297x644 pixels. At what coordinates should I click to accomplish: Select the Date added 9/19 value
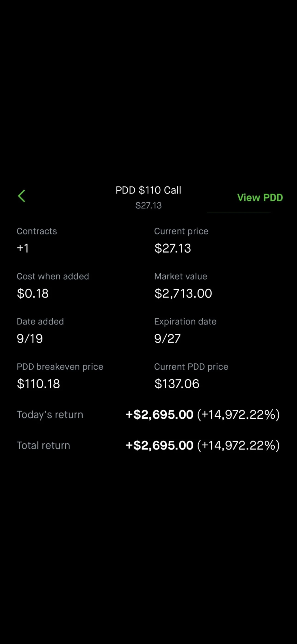pyautogui.click(x=30, y=339)
